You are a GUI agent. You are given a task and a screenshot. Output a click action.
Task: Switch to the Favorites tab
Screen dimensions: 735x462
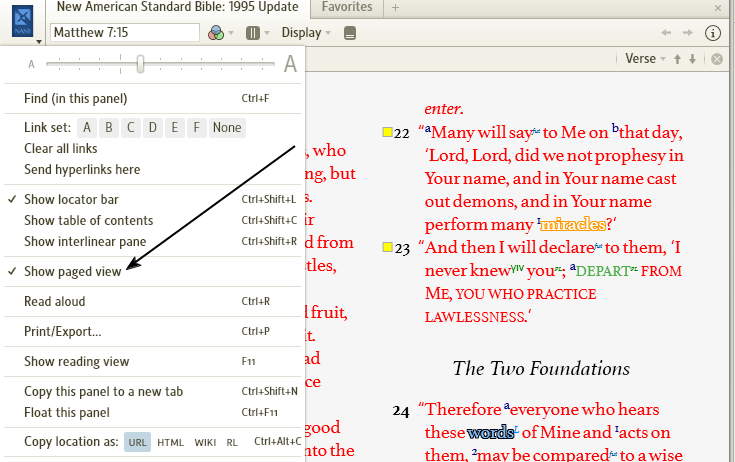click(x=347, y=7)
